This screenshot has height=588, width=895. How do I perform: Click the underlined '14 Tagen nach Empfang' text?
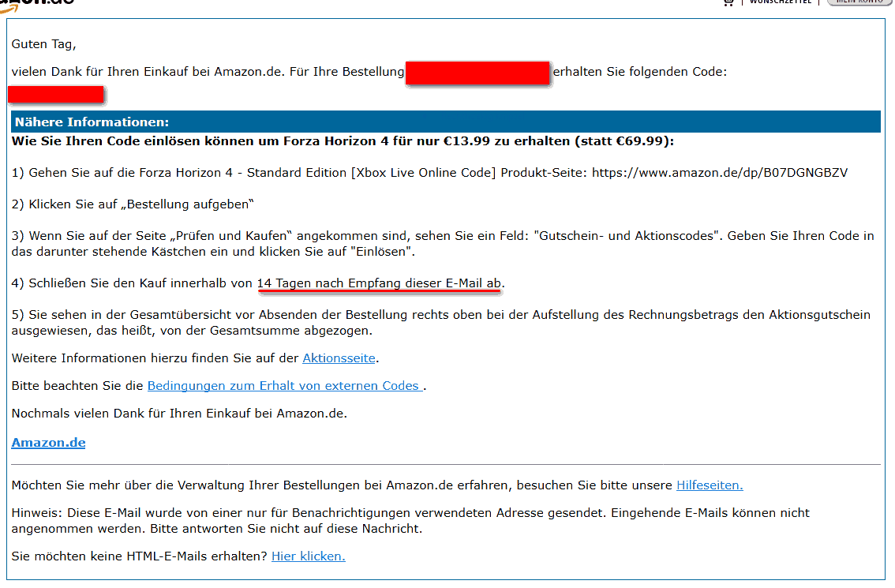[379, 283]
